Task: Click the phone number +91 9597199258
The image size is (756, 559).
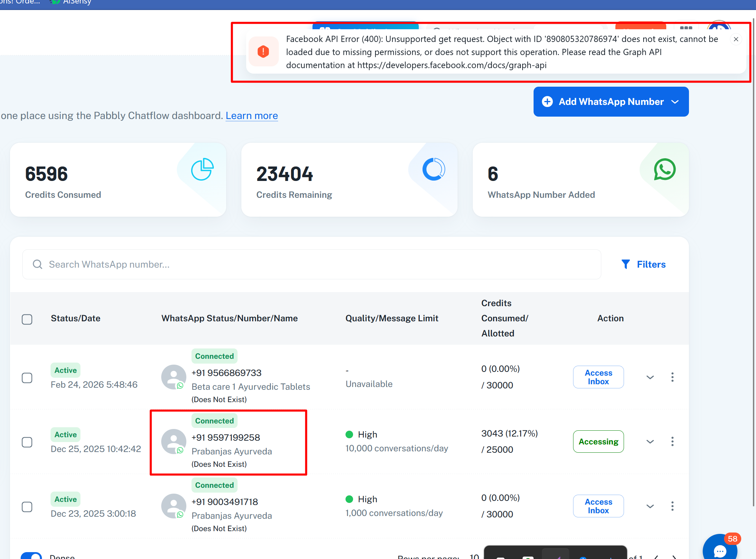Action: pyautogui.click(x=226, y=438)
